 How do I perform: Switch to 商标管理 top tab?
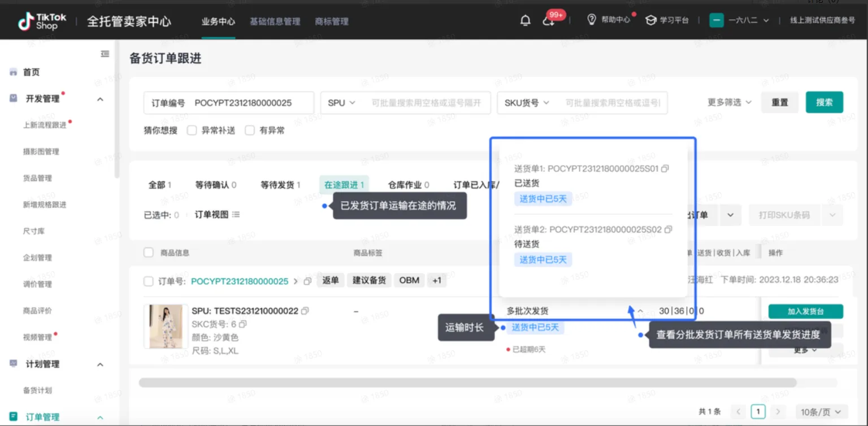pyautogui.click(x=332, y=21)
